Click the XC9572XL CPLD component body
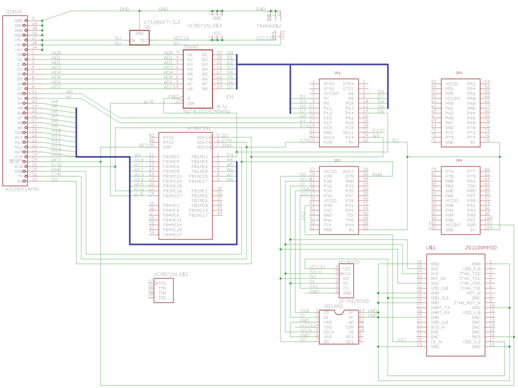The image size is (518, 388). tap(185, 186)
